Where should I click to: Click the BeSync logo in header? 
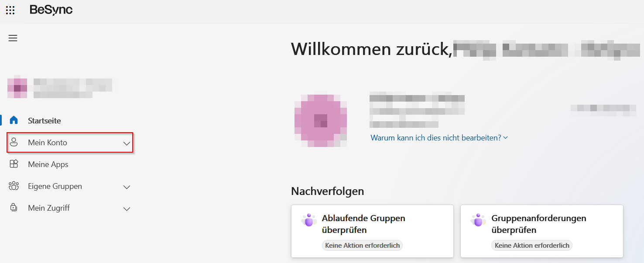click(51, 10)
